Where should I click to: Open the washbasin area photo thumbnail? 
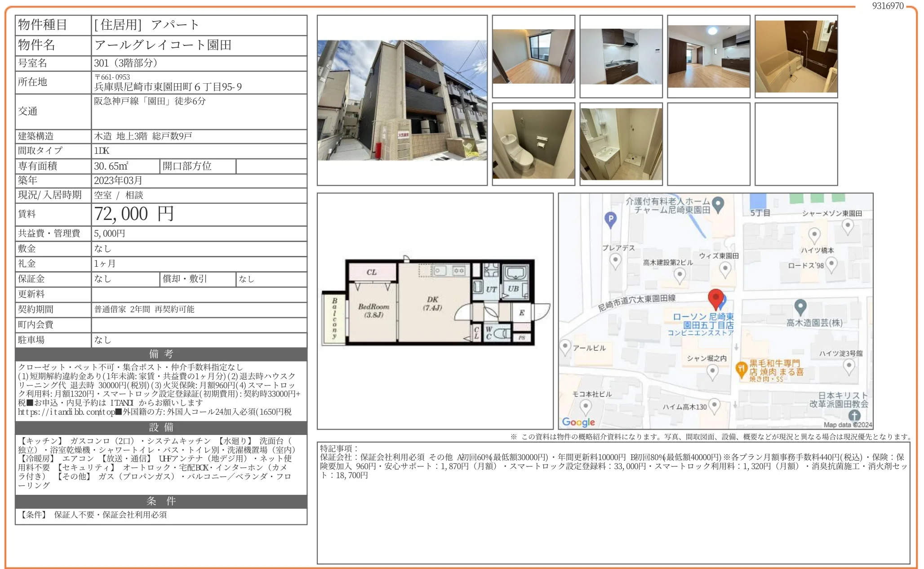[x=621, y=144]
